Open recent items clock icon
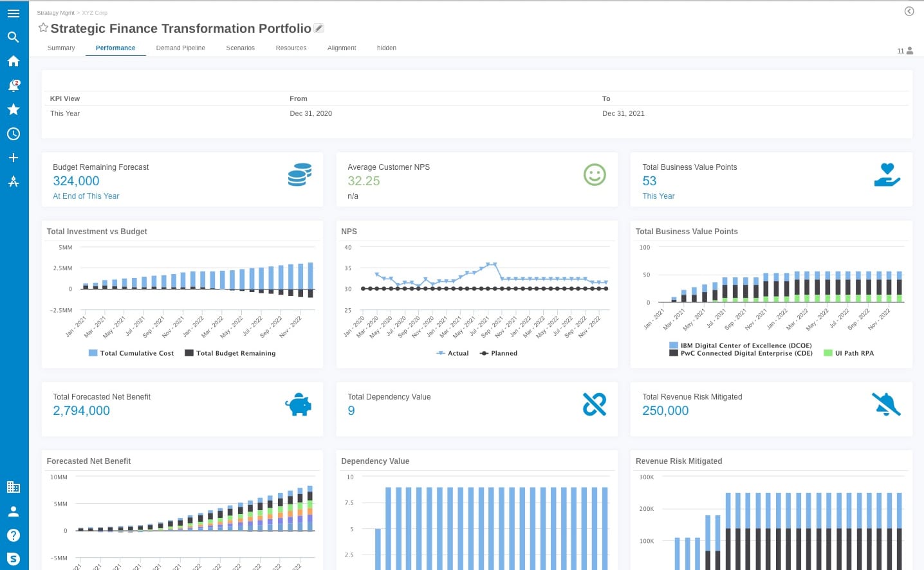924x570 pixels. [x=13, y=134]
